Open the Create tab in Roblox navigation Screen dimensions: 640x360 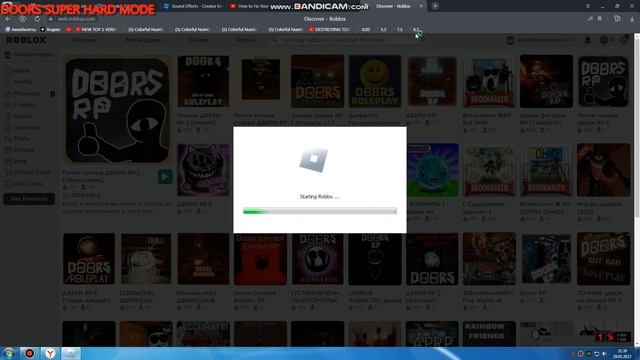point(199,40)
